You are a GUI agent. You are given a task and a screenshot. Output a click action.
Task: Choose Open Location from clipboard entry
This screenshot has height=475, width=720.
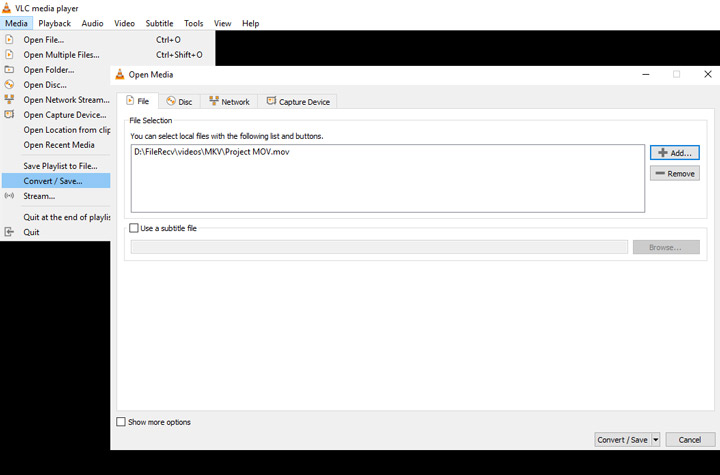click(x=56, y=130)
